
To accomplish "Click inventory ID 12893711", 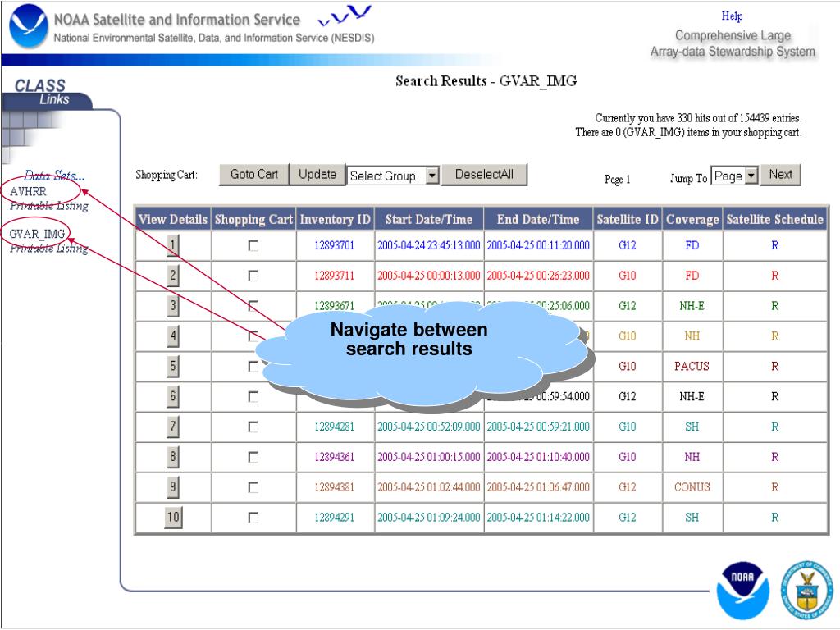I will (335, 276).
